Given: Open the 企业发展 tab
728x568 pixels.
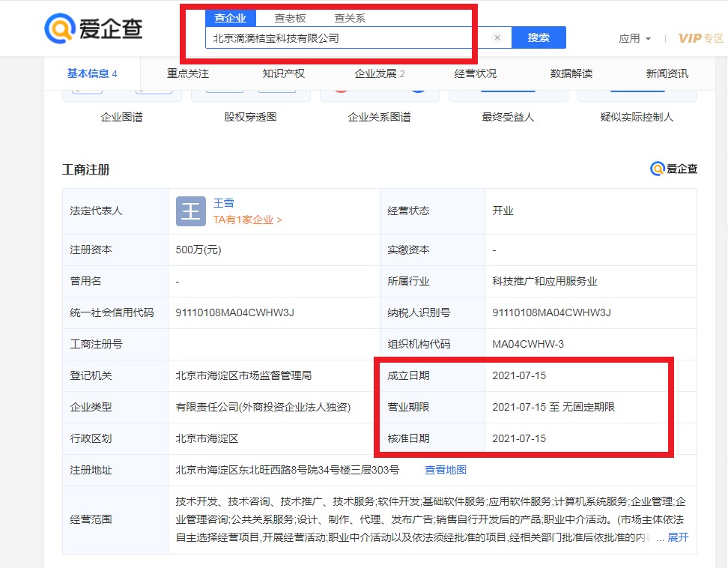Looking at the screenshot, I should pyautogui.click(x=379, y=73).
